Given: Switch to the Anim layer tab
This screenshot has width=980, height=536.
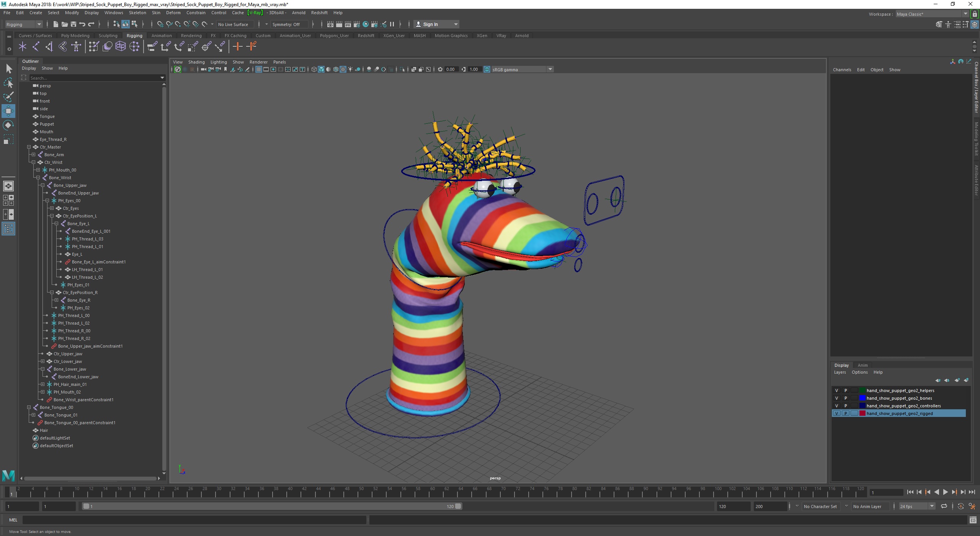Looking at the screenshot, I should tap(862, 365).
